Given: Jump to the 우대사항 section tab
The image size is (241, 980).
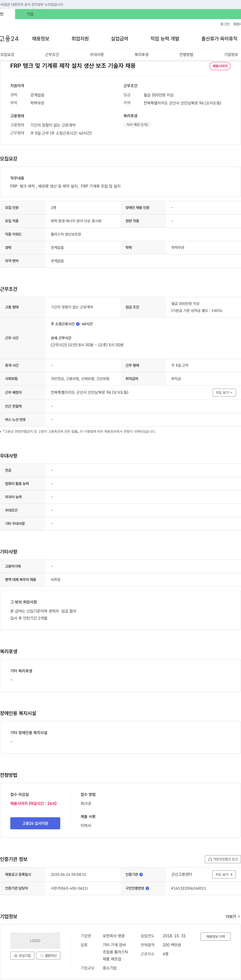Looking at the screenshot, I should [97, 55].
